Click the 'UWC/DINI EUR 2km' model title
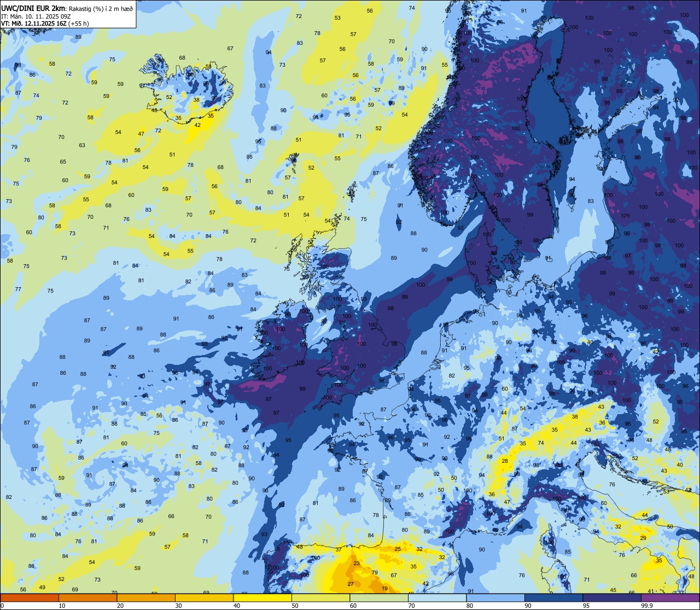This screenshot has width=700, height=610. tap(33, 8)
